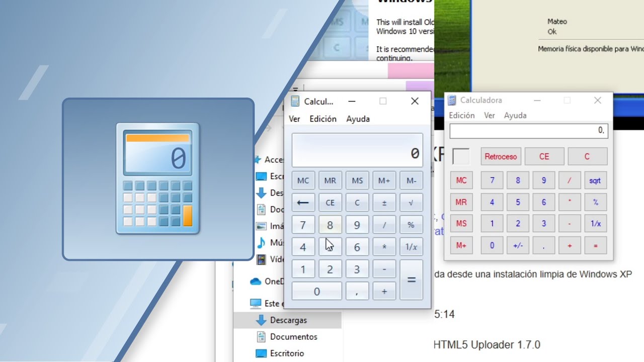Click M+ button in XP Calculadora
Image resolution: width=644 pixels, height=362 pixels.
(461, 245)
